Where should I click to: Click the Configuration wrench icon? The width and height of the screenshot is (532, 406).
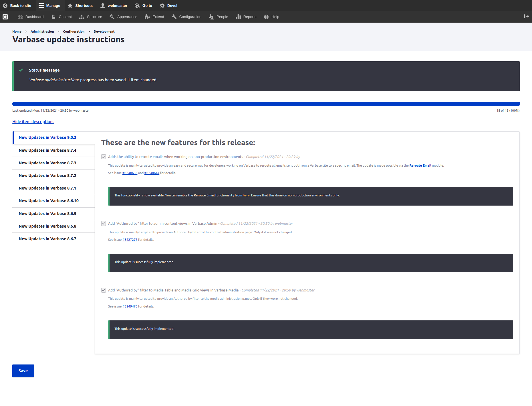point(174,17)
